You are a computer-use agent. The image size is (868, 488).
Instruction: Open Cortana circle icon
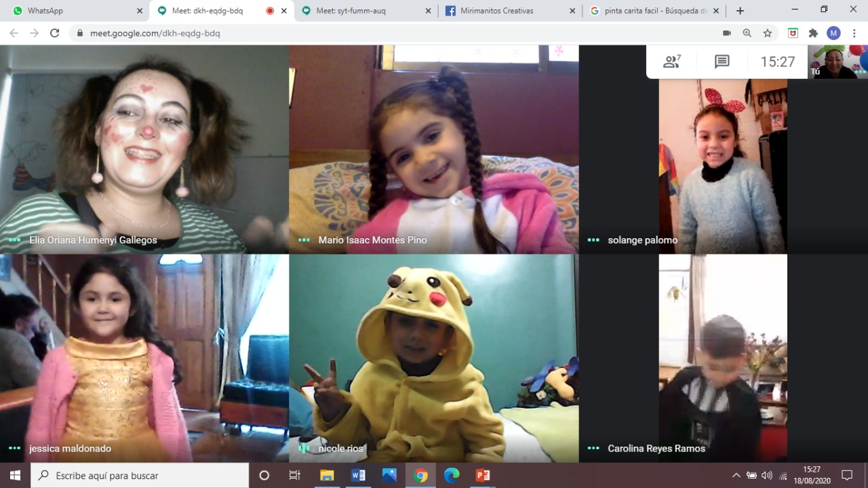(x=264, y=475)
